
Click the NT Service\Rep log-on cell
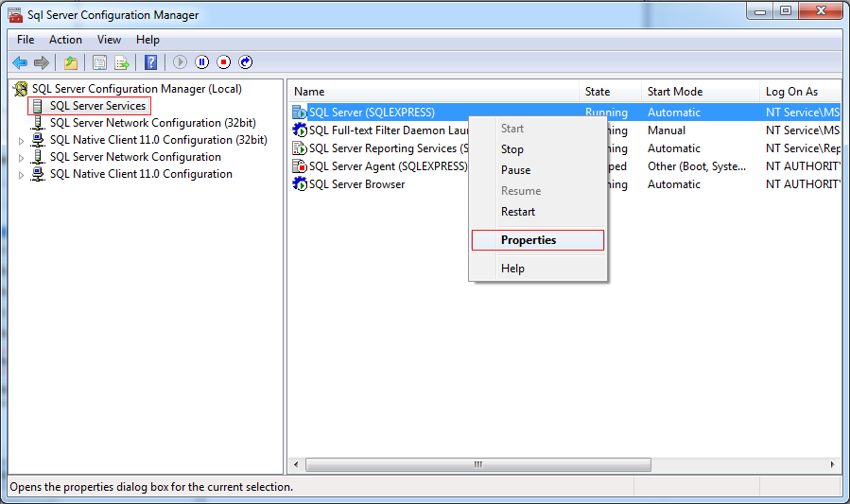click(x=803, y=148)
